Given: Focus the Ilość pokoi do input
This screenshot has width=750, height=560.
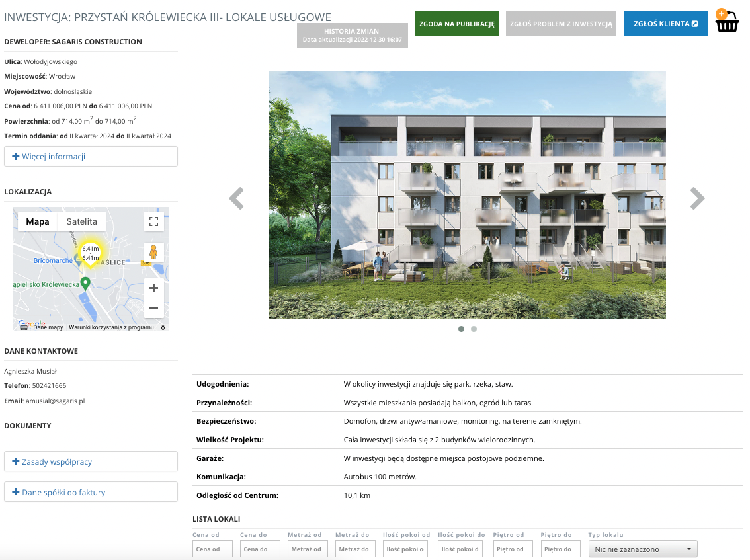Looking at the screenshot, I should pos(460,549).
